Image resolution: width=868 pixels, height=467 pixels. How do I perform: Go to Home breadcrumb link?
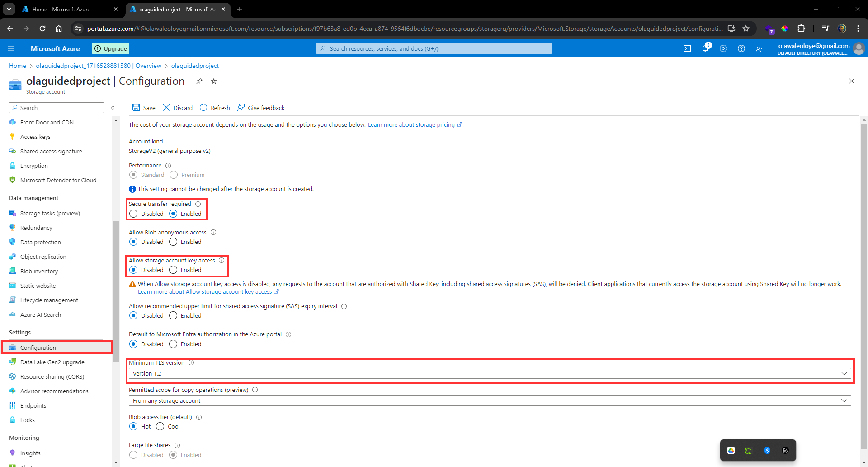pyautogui.click(x=18, y=66)
